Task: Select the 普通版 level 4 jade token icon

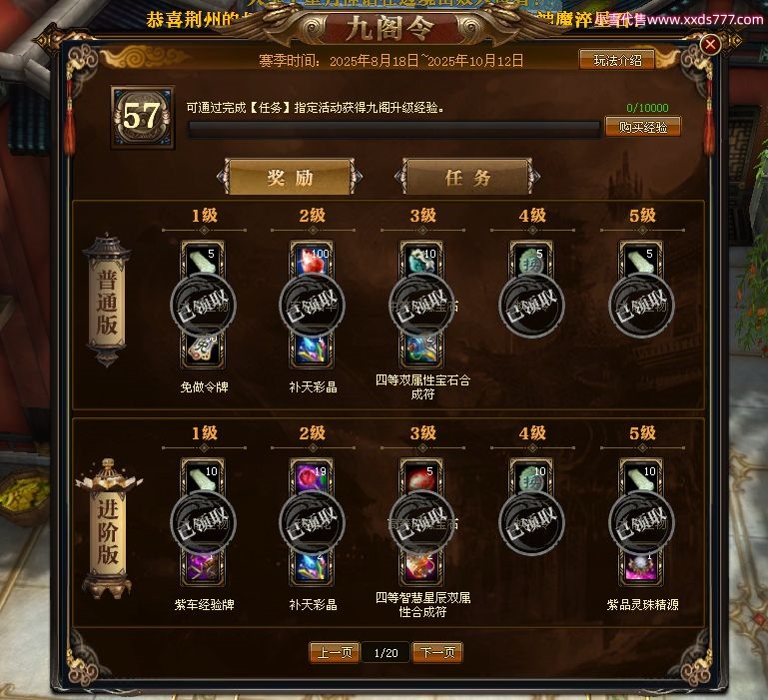Action: (531, 260)
